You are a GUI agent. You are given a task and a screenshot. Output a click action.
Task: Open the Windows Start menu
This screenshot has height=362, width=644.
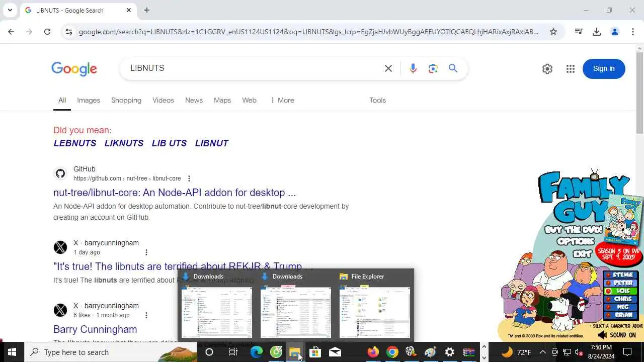tap(12, 352)
